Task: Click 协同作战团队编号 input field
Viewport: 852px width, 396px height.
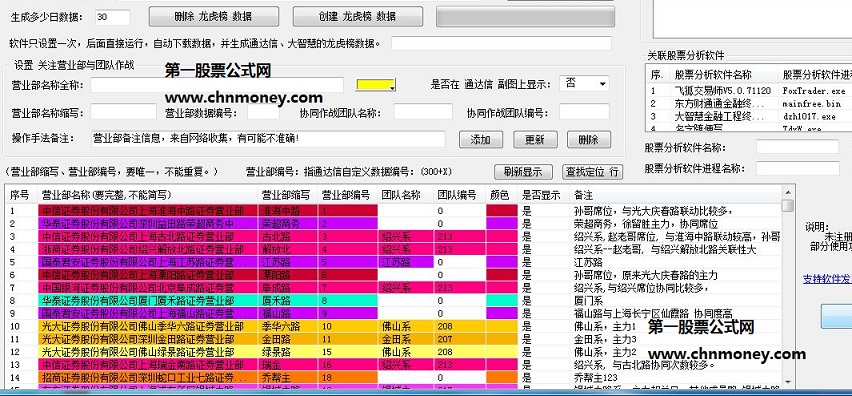Action: [584, 112]
